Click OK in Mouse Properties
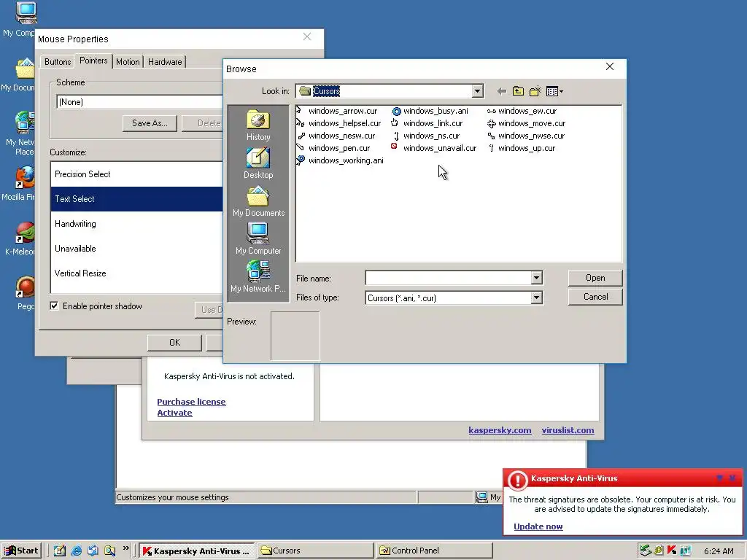Viewport: 747px width, 560px height. pos(174,343)
